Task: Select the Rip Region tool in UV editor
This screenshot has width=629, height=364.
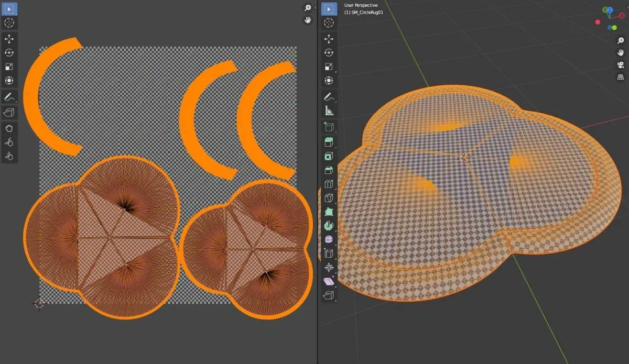Action: point(9,112)
